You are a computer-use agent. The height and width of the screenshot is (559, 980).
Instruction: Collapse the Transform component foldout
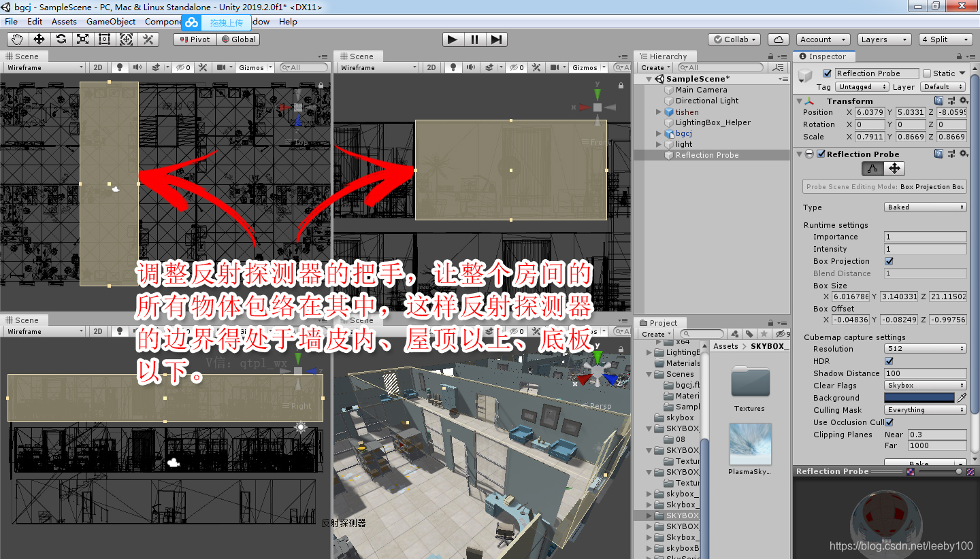pos(800,101)
